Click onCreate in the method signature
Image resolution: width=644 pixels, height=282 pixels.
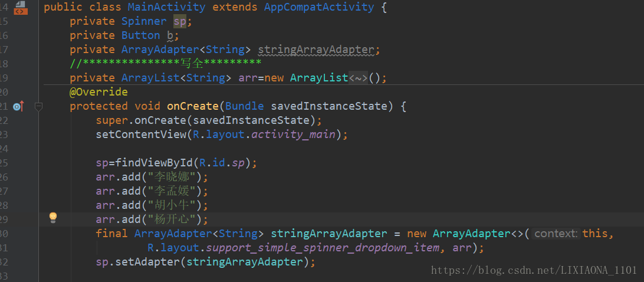[193, 106]
